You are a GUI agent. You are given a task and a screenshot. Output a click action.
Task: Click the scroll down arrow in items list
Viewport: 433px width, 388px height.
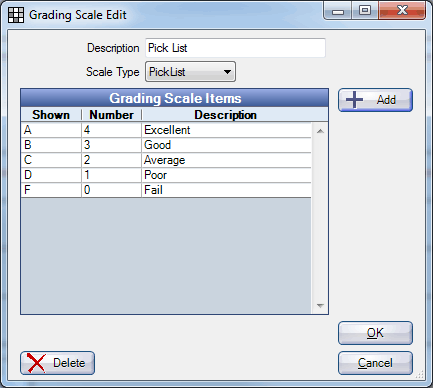tap(320, 306)
